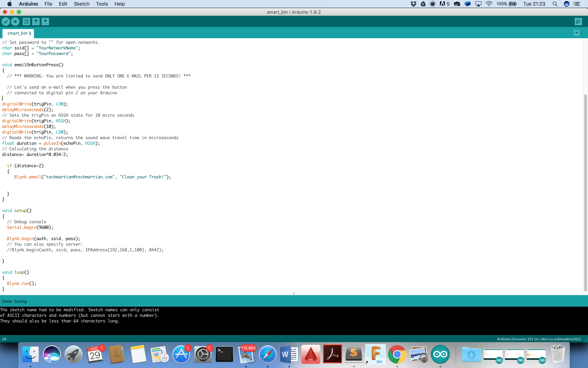This screenshot has height=368, width=588.
Task: Upload the sketch with the arrow button
Action: pos(15,22)
